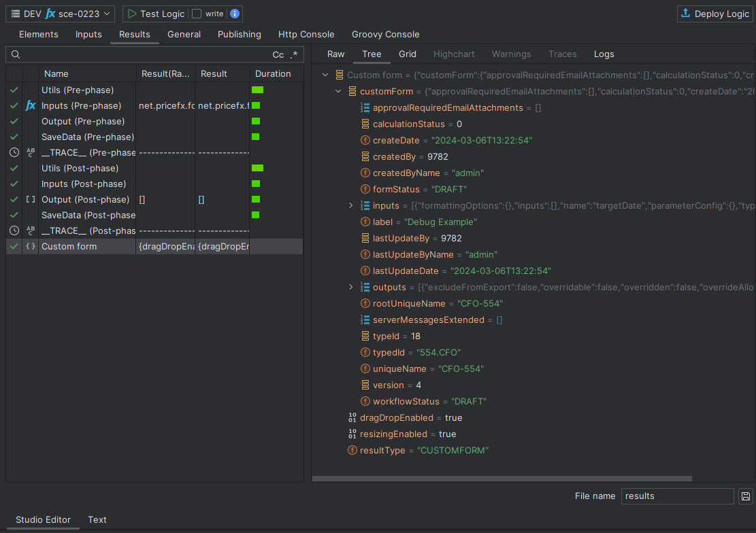The image size is (756, 533).
Task: Click the File name input field
Action: tap(678, 496)
